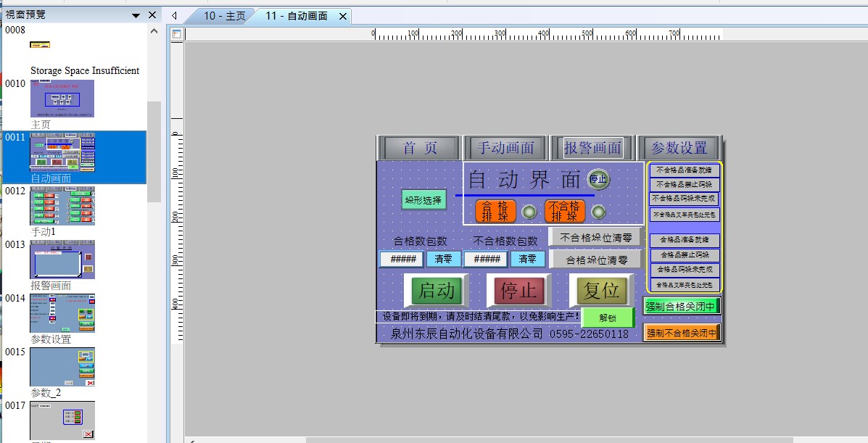Select the indicator lamp beside 合格排垛

point(530,212)
